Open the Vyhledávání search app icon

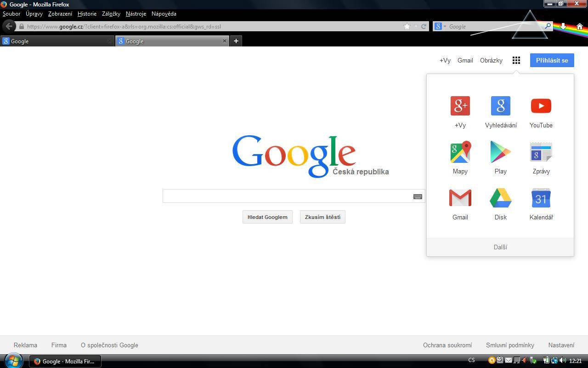(501, 106)
